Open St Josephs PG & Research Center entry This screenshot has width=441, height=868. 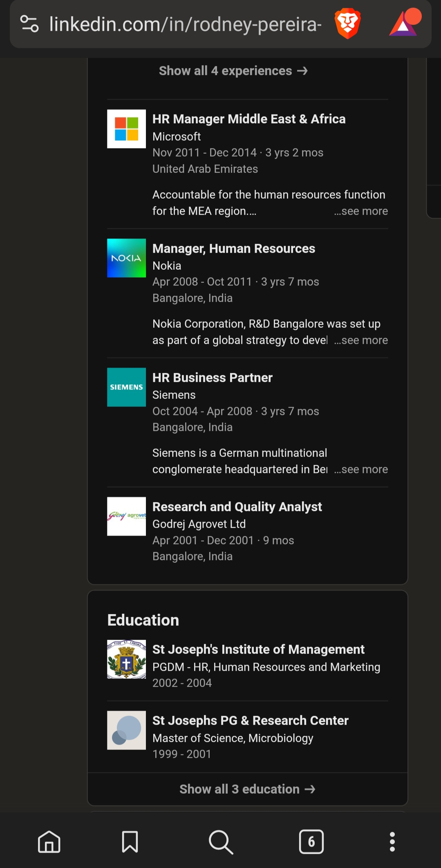point(250,720)
